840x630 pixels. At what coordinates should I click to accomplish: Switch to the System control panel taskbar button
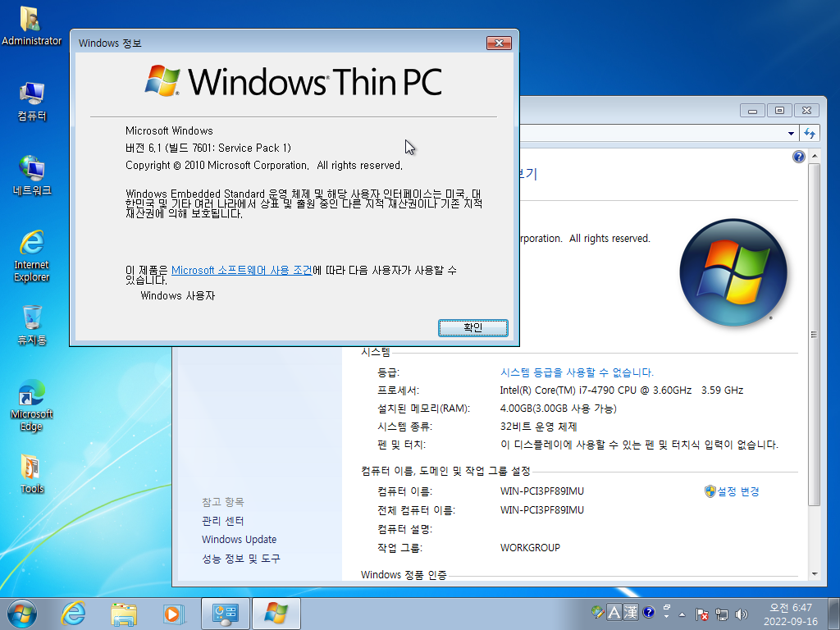225,614
